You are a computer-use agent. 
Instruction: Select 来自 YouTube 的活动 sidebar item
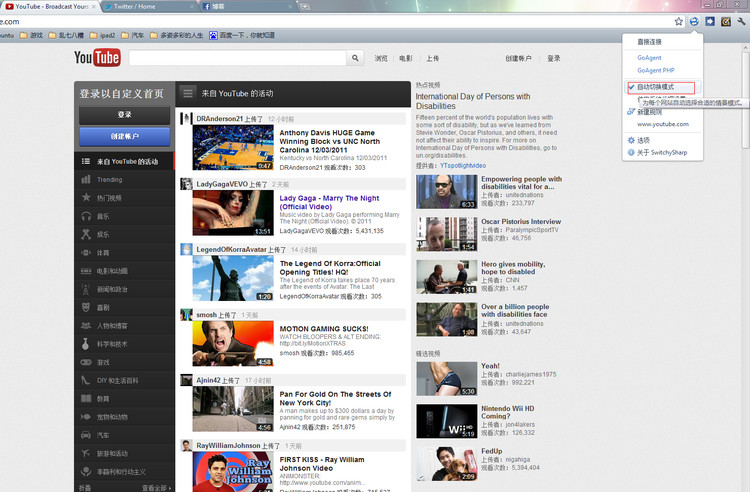coord(124,162)
